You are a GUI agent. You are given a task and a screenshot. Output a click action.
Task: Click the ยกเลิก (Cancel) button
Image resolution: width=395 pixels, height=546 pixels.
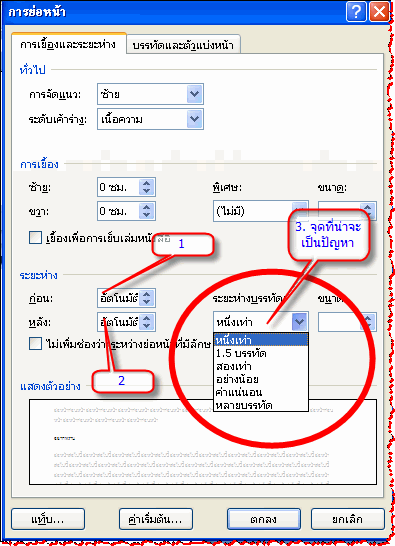347,519
